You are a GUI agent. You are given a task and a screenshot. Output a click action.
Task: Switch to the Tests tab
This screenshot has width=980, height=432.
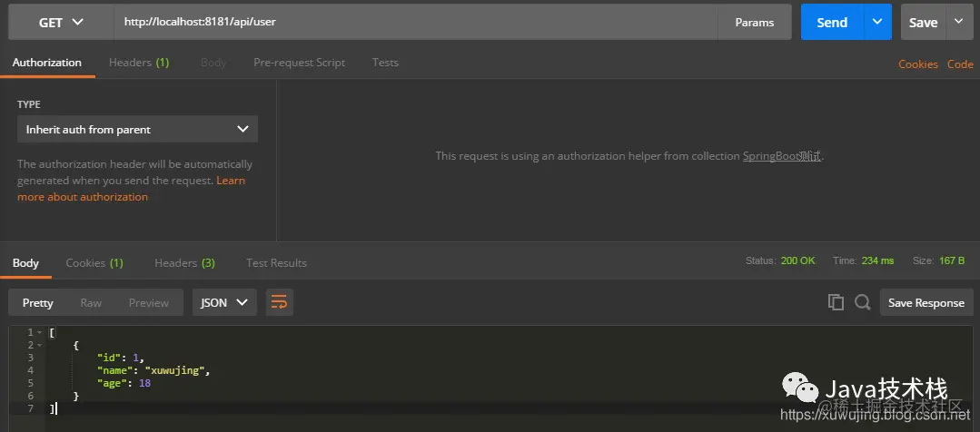pos(385,63)
